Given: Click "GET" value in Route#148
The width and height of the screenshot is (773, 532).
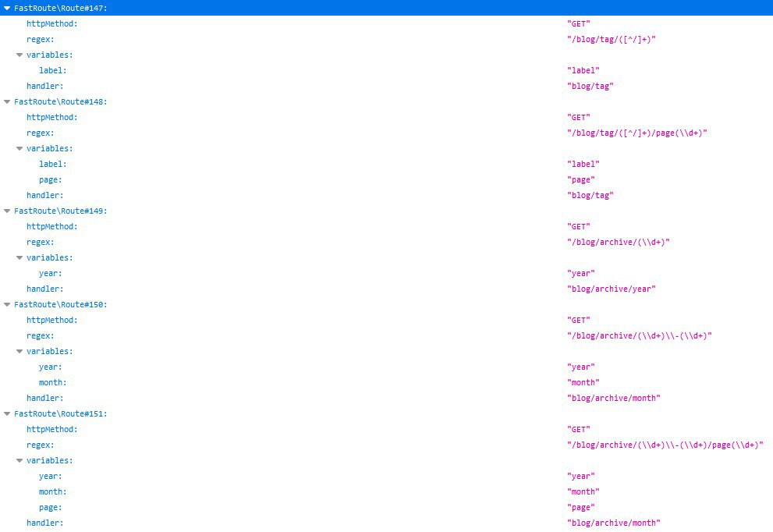Looking at the screenshot, I should [579, 117].
